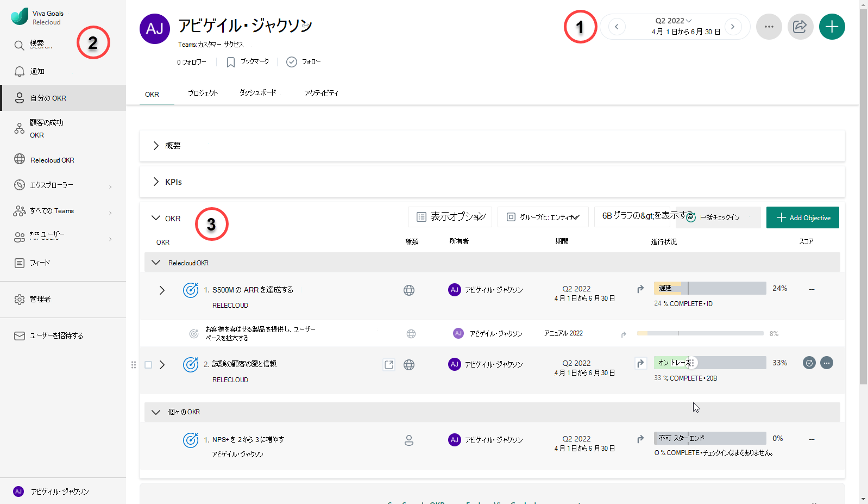Click the Viva Goals logo
The width and height of the screenshot is (868, 504).
point(20,16)
